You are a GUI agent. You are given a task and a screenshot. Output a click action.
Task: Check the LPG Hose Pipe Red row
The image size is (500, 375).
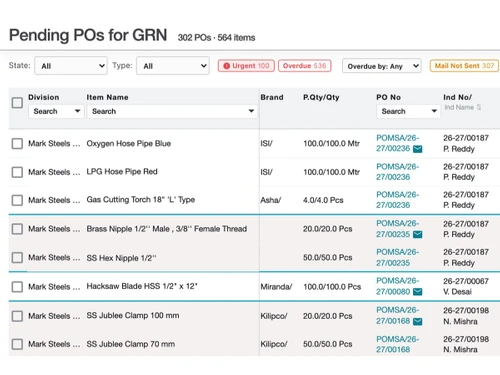pyautogui.click(x=17, y=172)
